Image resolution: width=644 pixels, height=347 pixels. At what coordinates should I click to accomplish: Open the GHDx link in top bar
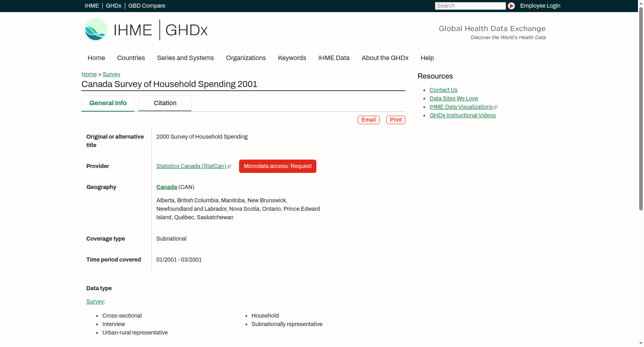coord(114,6)
